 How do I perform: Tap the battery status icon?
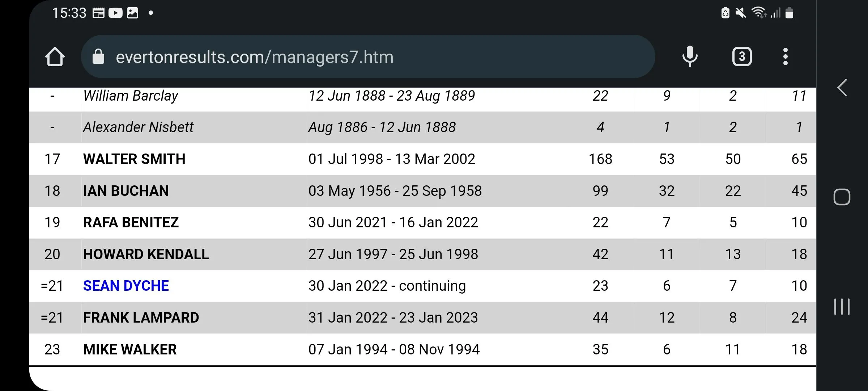(790, 13)
